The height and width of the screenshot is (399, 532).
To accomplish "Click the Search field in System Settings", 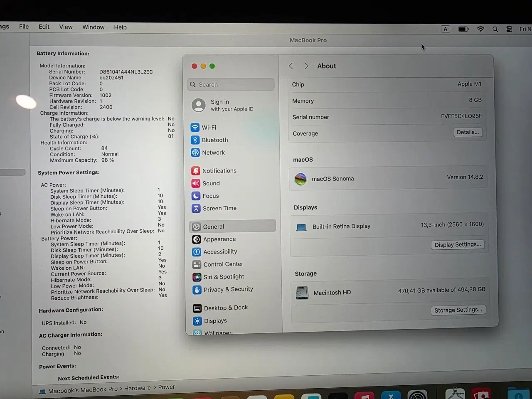I will tap(230, 84).
